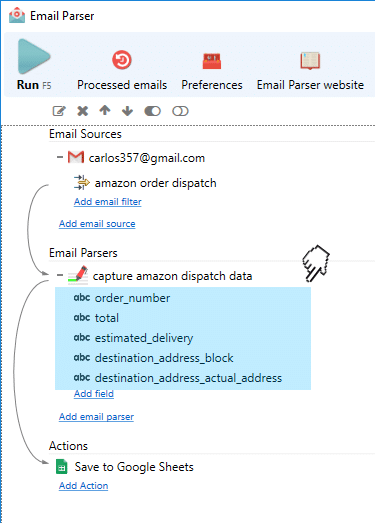Click the Email Parsers section heading
This screenshot has width=375, height=523.
pos(83,253)
